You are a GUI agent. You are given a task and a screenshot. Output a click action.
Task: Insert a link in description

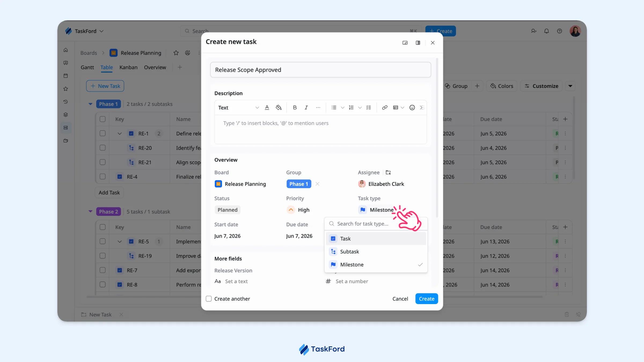pos(385,108)
